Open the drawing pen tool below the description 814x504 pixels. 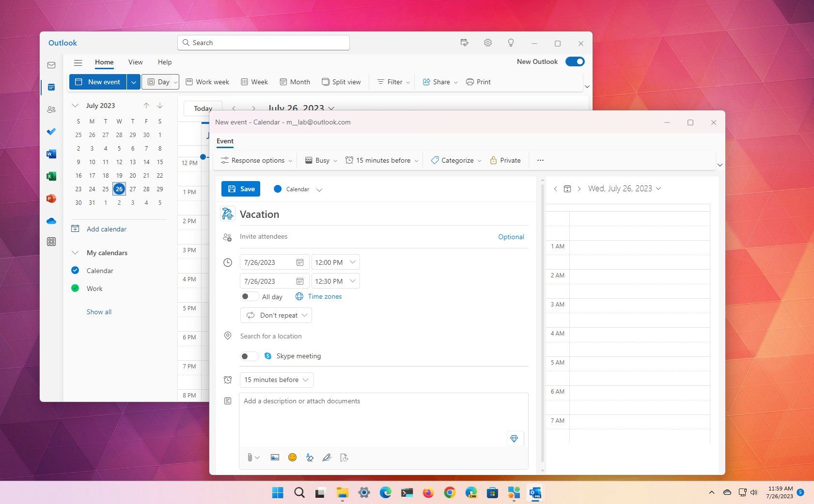(327, 457)
